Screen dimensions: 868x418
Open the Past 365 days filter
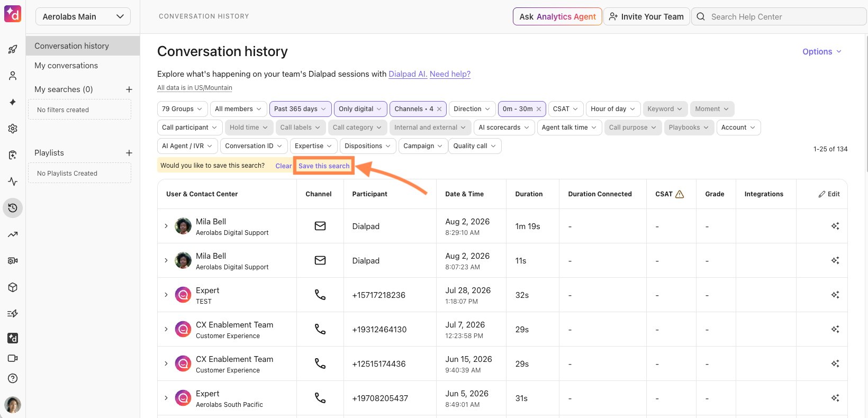tap(300, 109)
